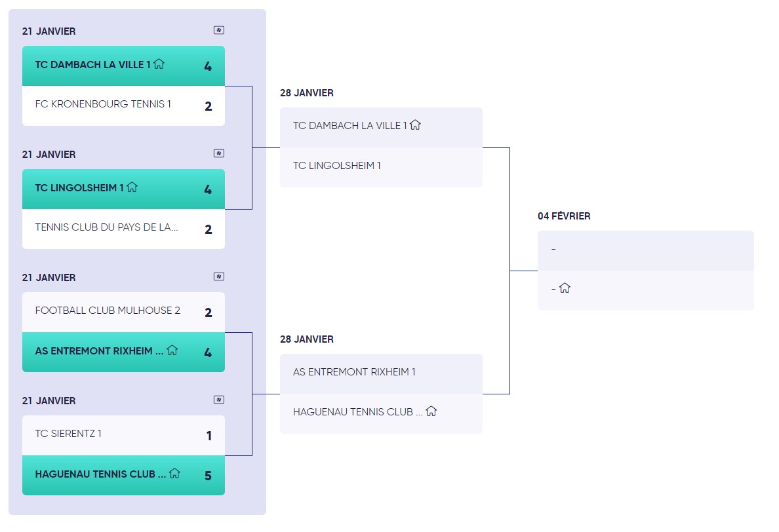Click score 1 of TC Sierentz 1
This screenshot has height=532, width=779.
coord(209,436)
